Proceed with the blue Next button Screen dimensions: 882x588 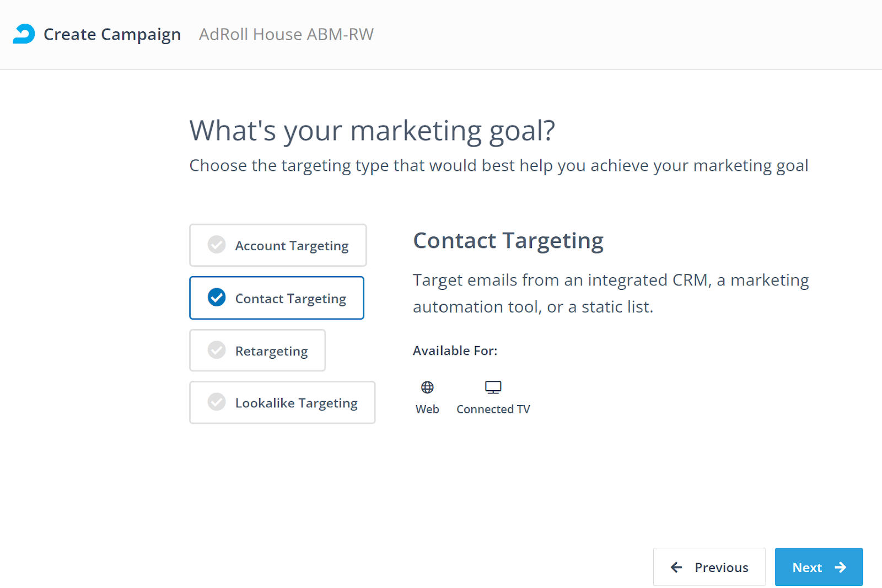point(818,567)
